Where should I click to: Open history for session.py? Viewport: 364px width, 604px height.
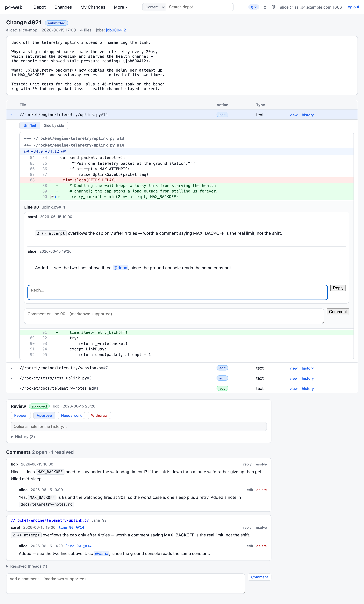tap(308, 368)
